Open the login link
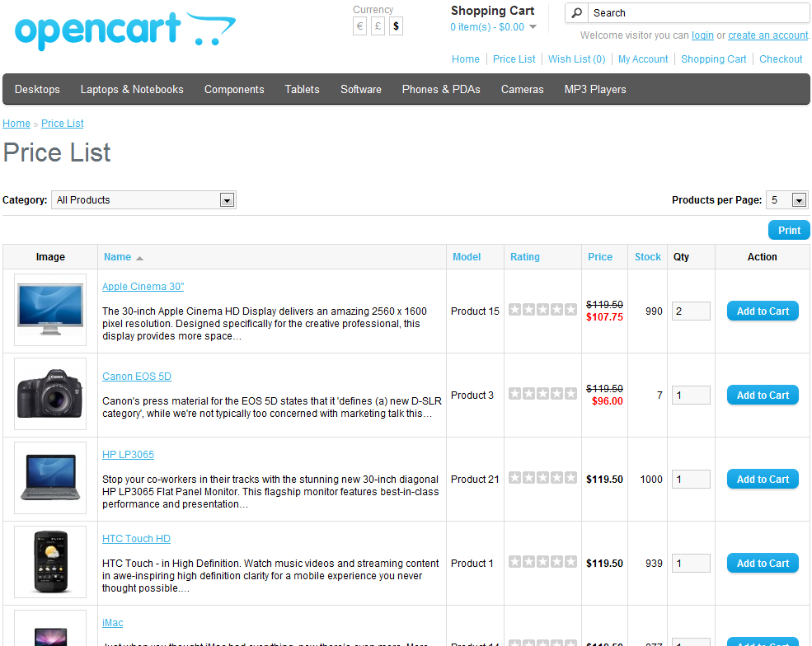The height and width of the screenshot is (646, 812). click(x=702, y=35)
